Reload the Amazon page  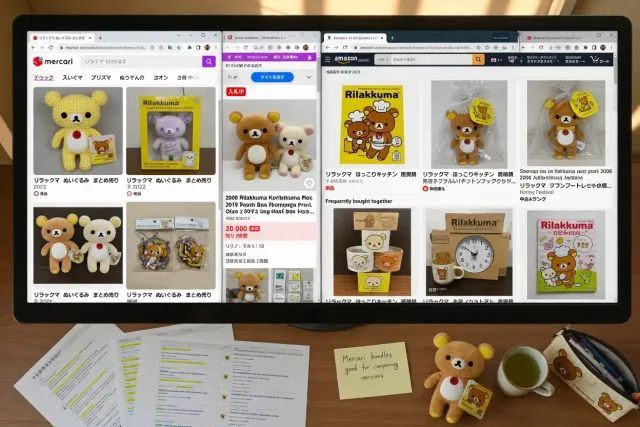[x=345, y=48]
